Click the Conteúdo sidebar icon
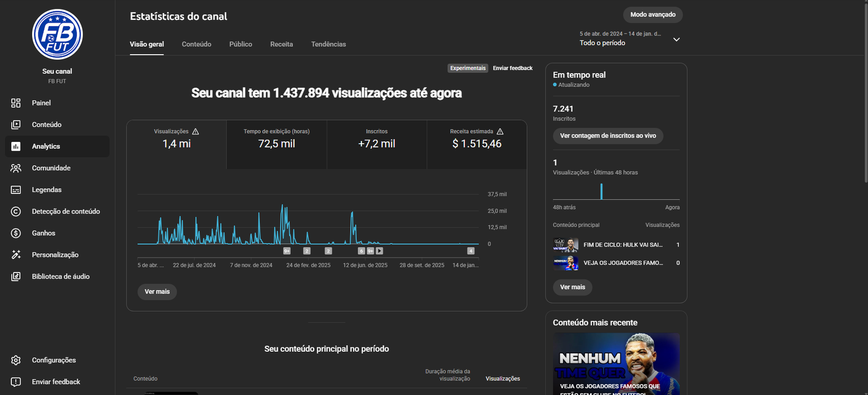This screenshot has width=868, height=395. tap(16, 125)
